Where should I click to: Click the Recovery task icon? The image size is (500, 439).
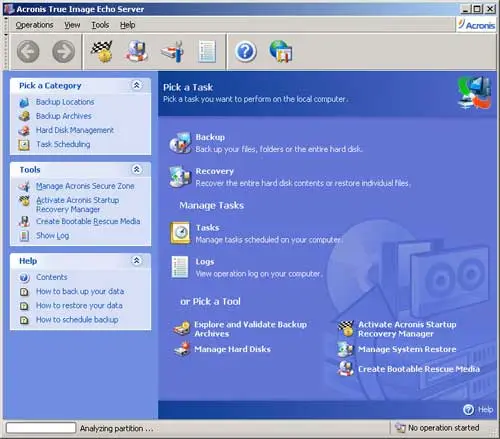180,177
